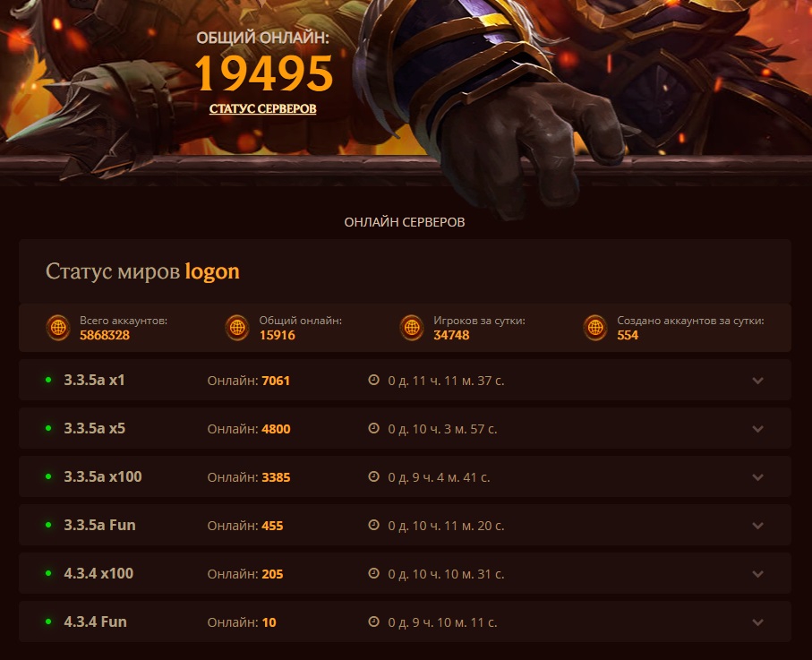Screen dimensions: 812x660
Task: Expand the 4.3.4 x100 realm chevron
Action: pyautogui.click(x=757, y=574)
